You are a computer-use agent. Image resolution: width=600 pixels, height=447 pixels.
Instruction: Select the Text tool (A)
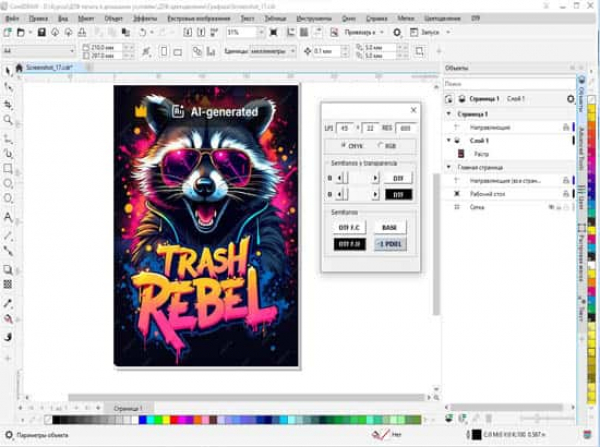pos(8,217)
